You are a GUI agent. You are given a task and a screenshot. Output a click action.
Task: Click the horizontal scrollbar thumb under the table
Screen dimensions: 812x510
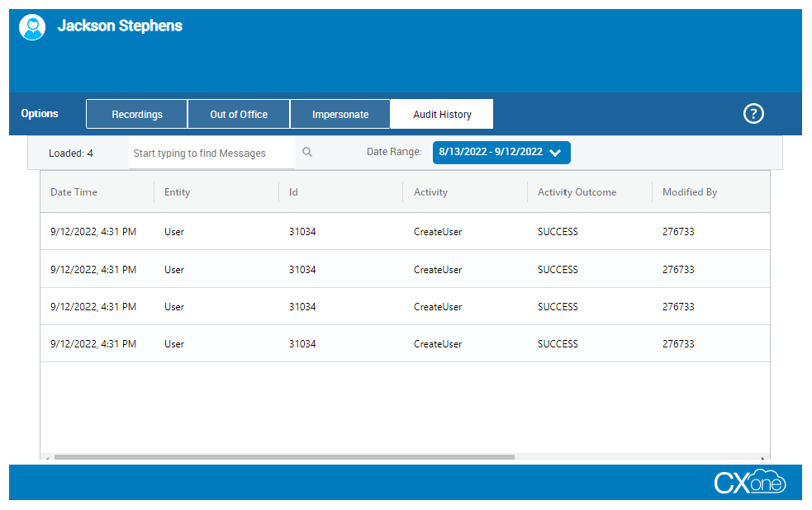(x=284, y=457)
